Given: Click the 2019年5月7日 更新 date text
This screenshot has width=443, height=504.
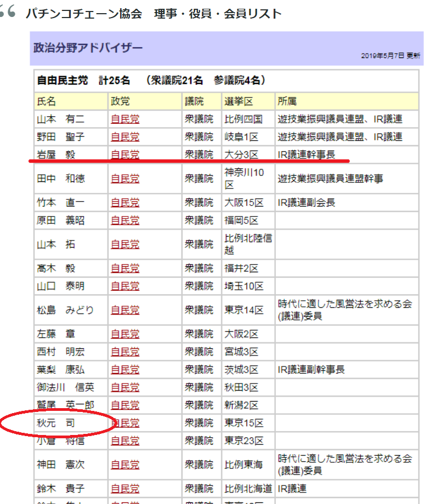Looking at the screenshot, I should [390, 56].
